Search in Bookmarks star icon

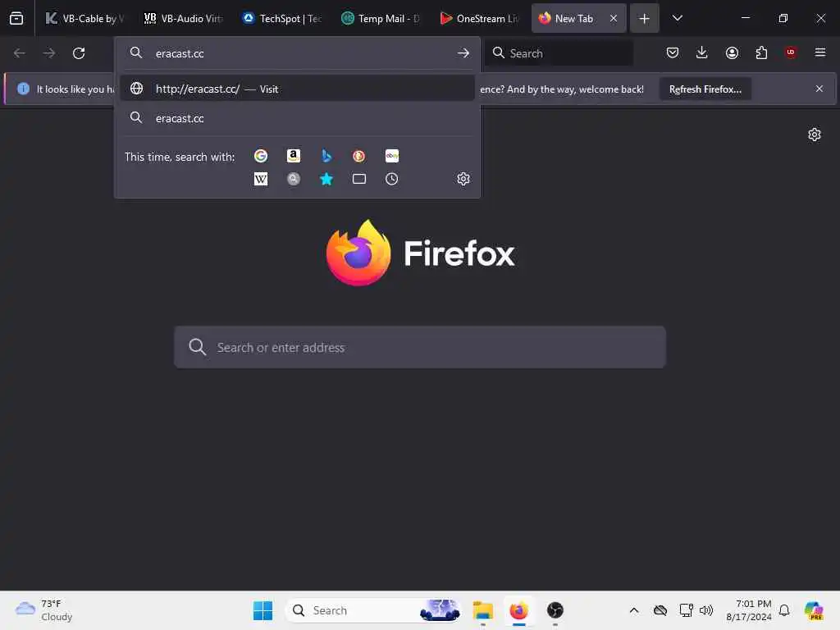[x=326, y=179]
